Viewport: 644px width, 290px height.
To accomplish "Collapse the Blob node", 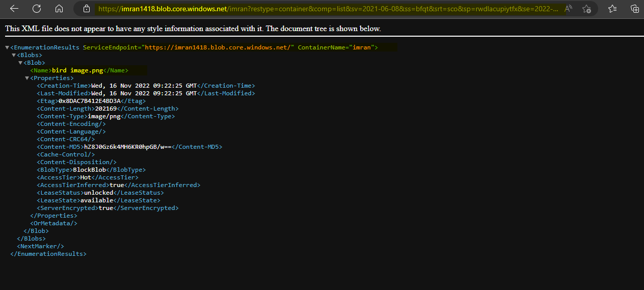I will (20, 63).
